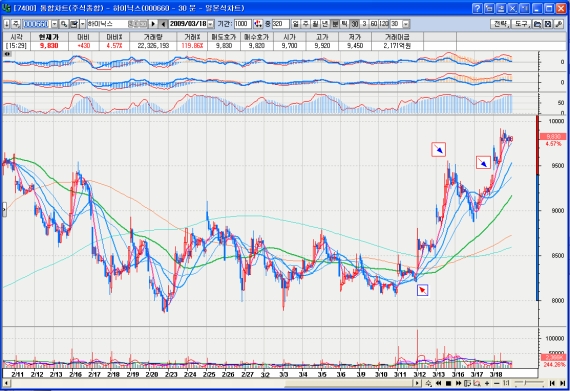Click the red shape icon left of the plus

pos(477,383)
